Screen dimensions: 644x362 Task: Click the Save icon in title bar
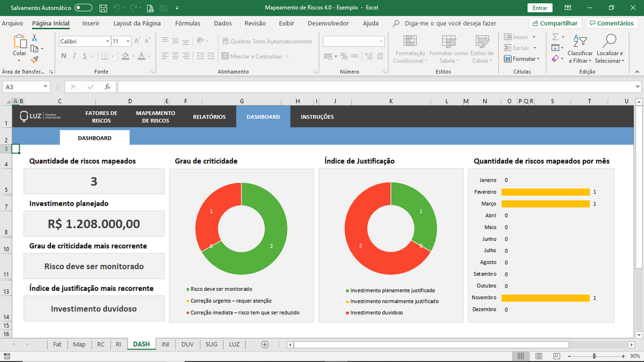tap(103, 8)
